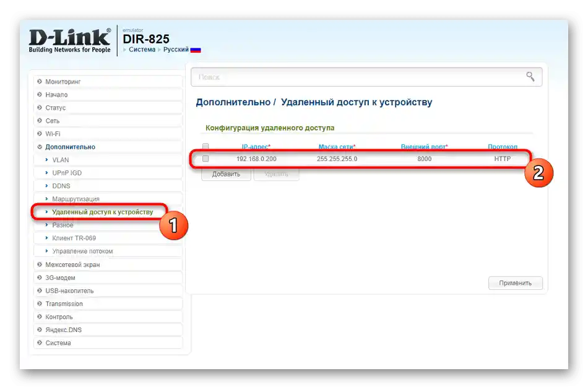Open the Разное submenu item

tap(63, 225)
